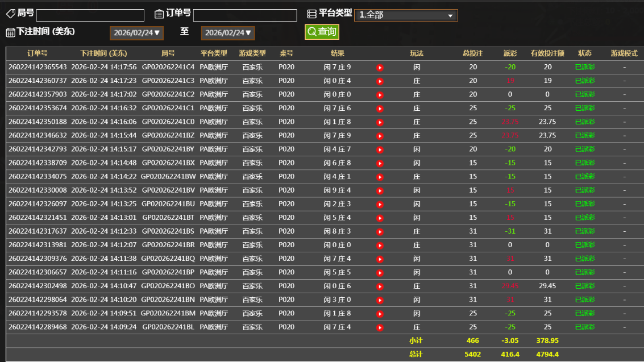Open the 平台类型 dropdown showing 1.全部
The width and height of the screenshot is (644, 362).
[x=405, y=15]
